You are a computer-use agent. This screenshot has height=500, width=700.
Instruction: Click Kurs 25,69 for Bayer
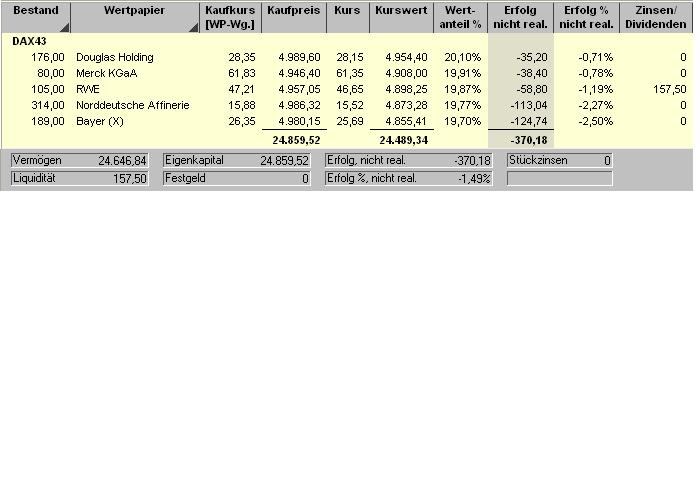point(350,121)
